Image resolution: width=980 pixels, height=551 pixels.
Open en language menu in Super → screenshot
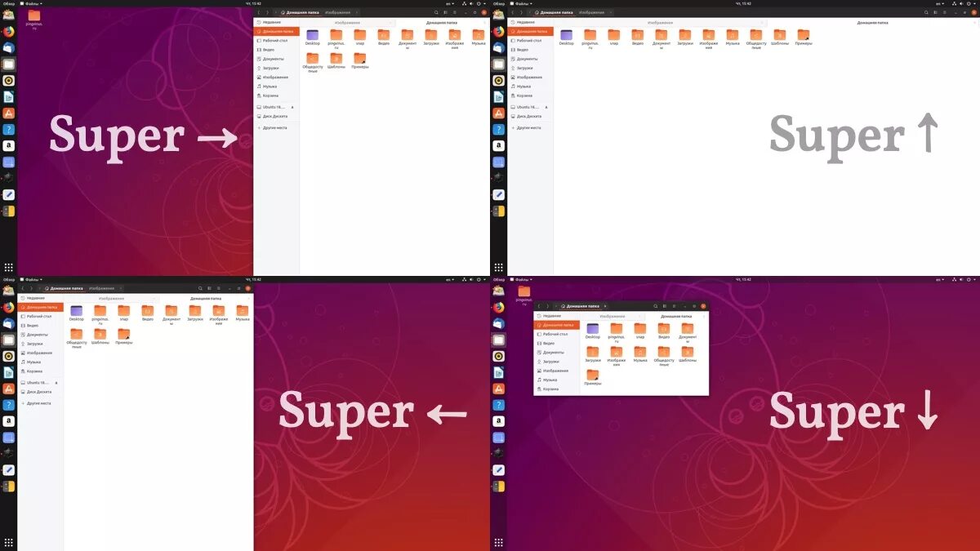(x=449, y=3)
